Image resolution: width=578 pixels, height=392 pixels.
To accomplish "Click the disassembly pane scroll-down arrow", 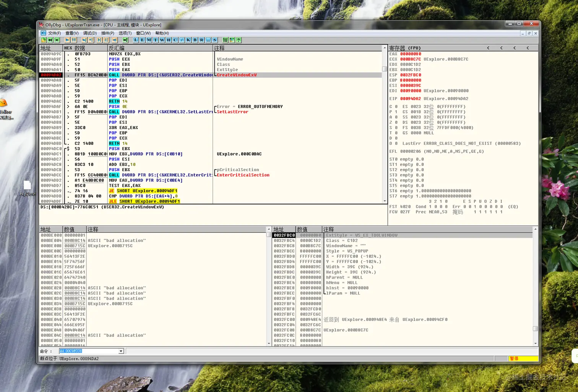I will pyautogui.click(x=385, y=201).
